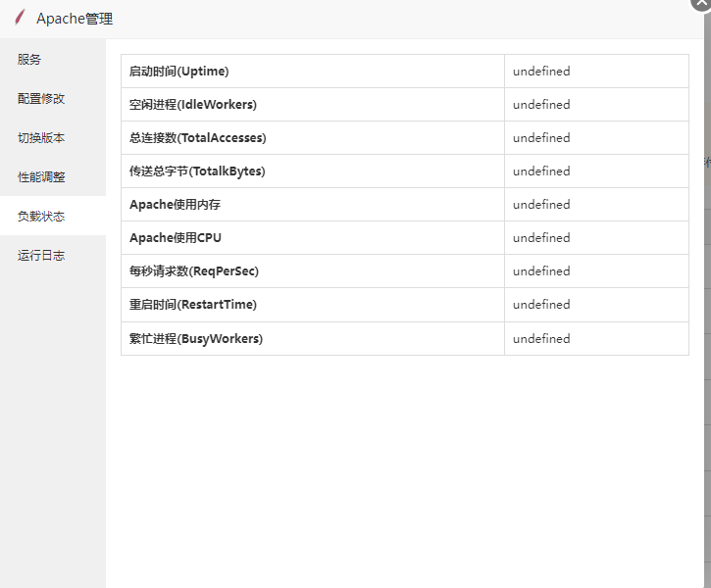Click the Apache管理 title text
The width and height of the screenshot is (711, 588).
(x=75, y=19)
